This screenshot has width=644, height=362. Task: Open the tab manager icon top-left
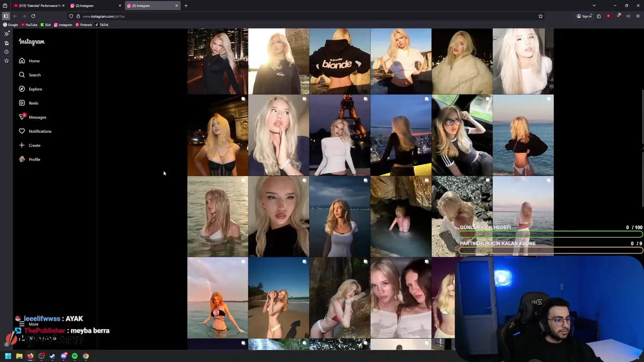(5, 6)
